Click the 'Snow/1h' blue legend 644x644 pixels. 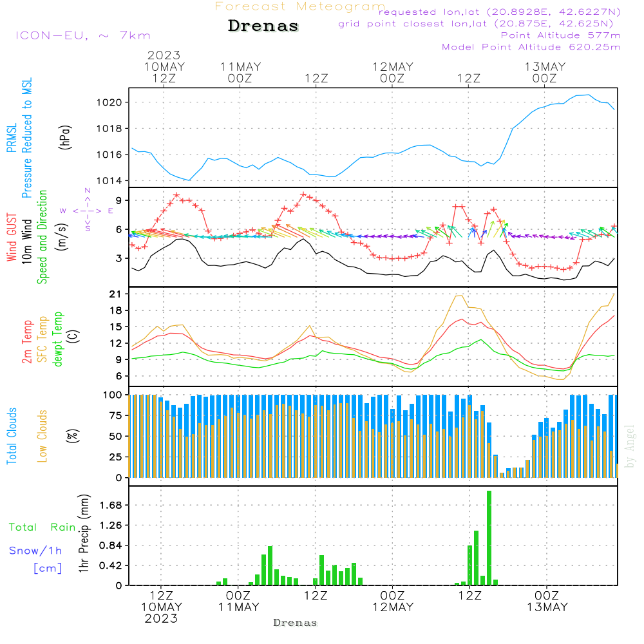click(35, 551)
